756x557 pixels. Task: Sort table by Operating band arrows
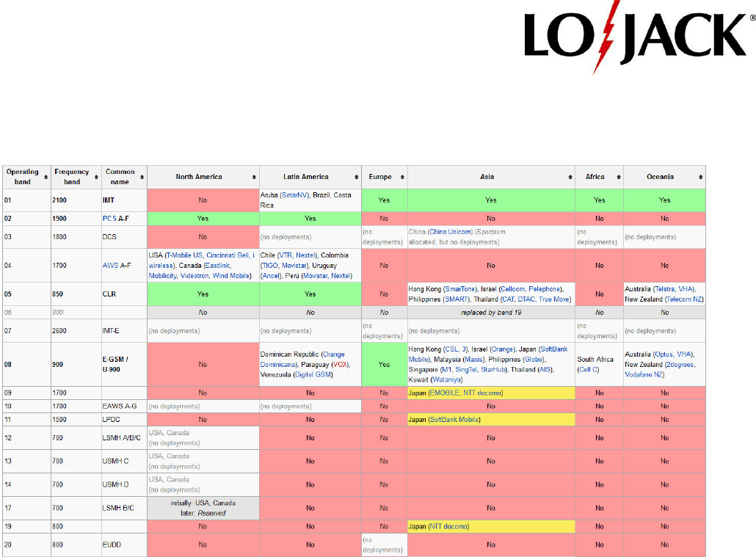click(46, 177)
